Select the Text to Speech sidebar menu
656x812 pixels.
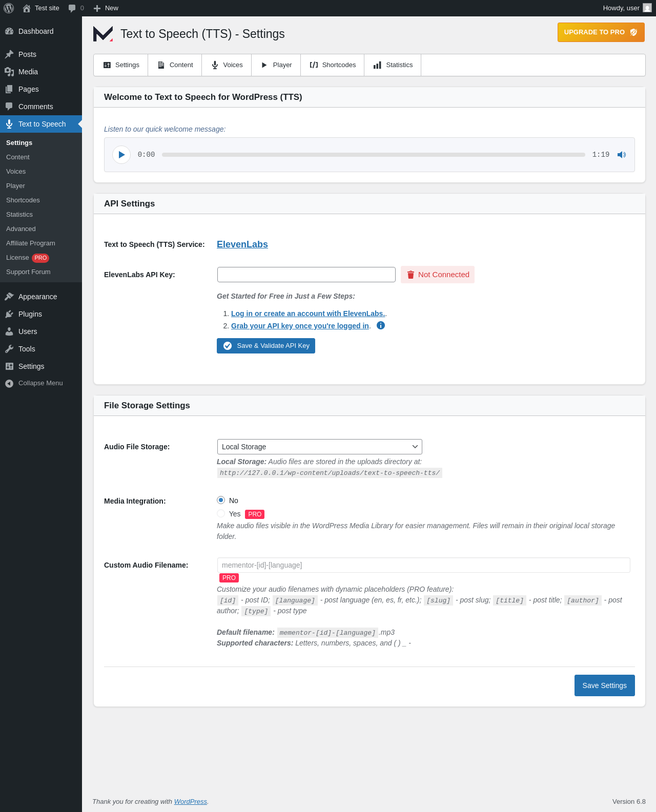coord(41,124)
